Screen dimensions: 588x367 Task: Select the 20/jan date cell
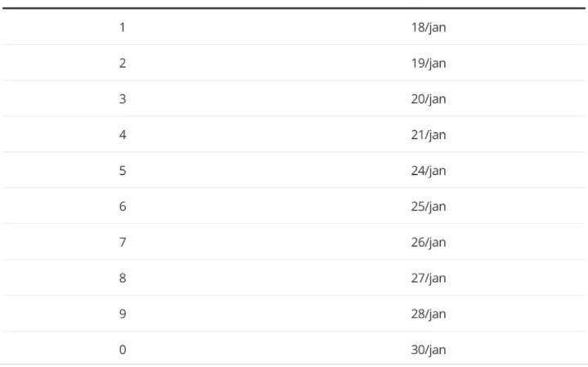(x=428, y=99)
